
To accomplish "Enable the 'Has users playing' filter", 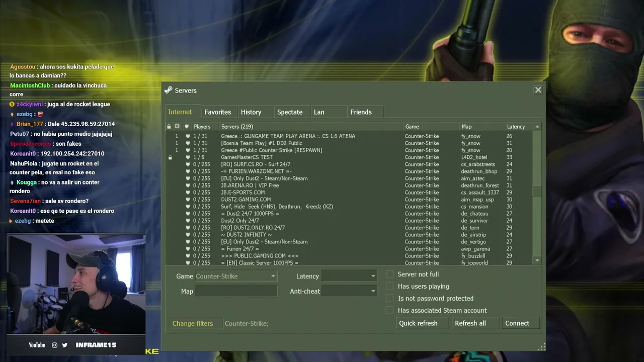I will pos(389,286).
